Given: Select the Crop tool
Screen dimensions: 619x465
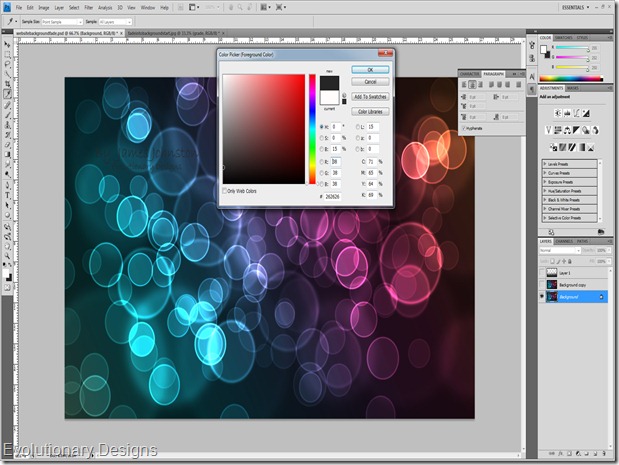Looking at the screenshot, I should 7,84.
